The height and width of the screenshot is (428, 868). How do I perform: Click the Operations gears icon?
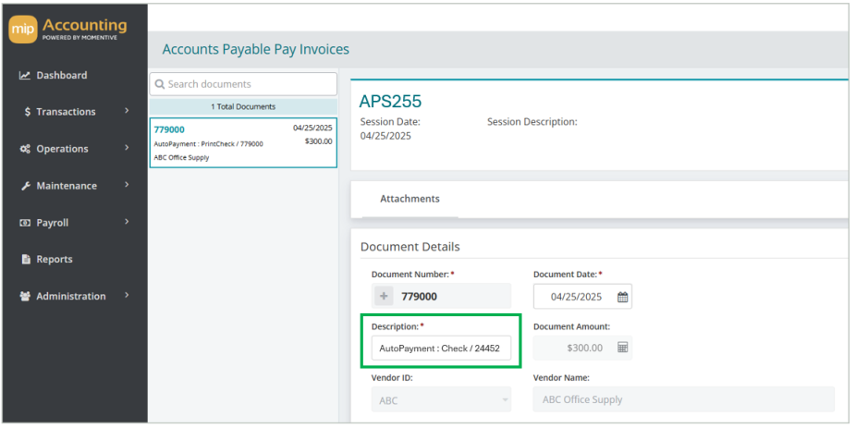click(25, 149)
